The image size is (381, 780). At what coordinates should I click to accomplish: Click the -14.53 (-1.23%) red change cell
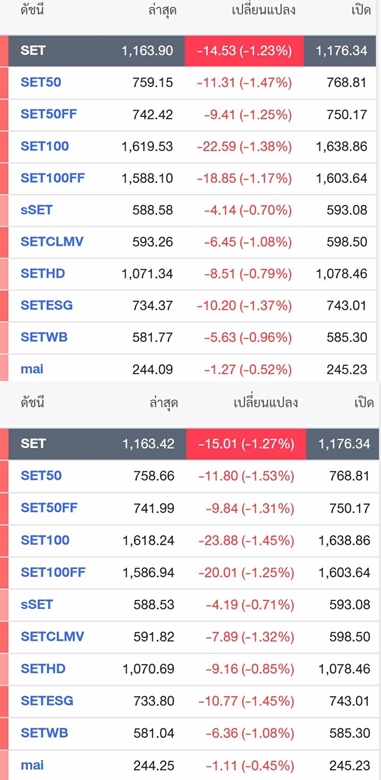244,50
